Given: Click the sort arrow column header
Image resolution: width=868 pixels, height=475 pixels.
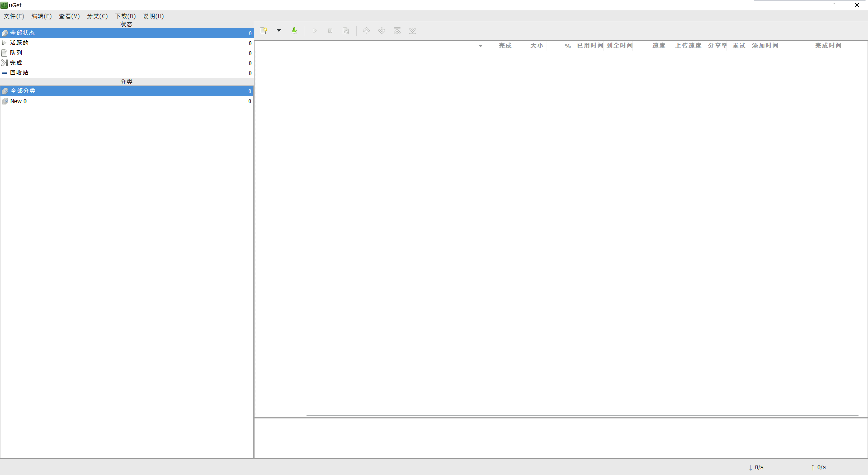Looking at the screenshot, I should (481, 46).
